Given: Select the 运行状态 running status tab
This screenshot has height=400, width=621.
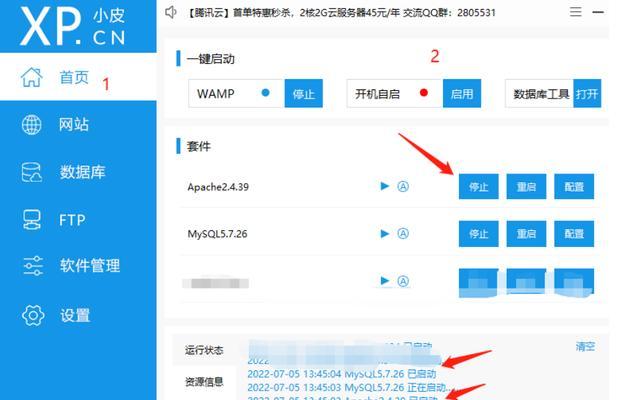Looking at the screenshot, I should (x=204, y=350).
